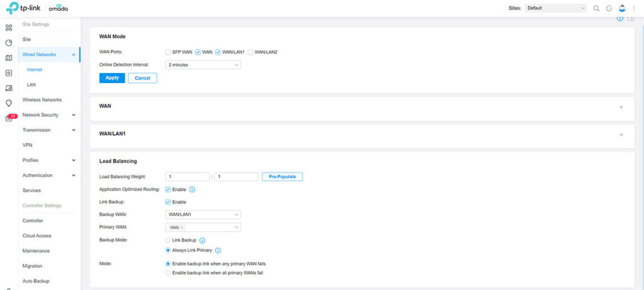Expand the WAN/LAN1 section

[621, 135]
